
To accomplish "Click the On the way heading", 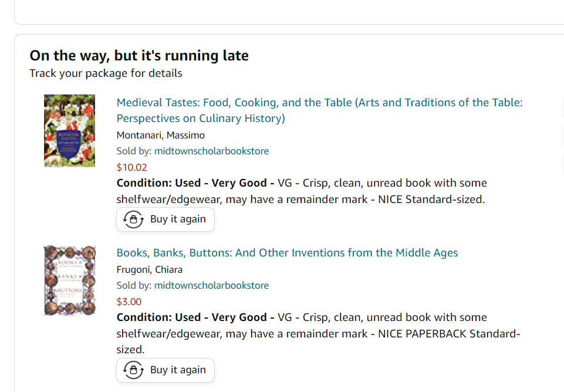I will pos(139,55).
